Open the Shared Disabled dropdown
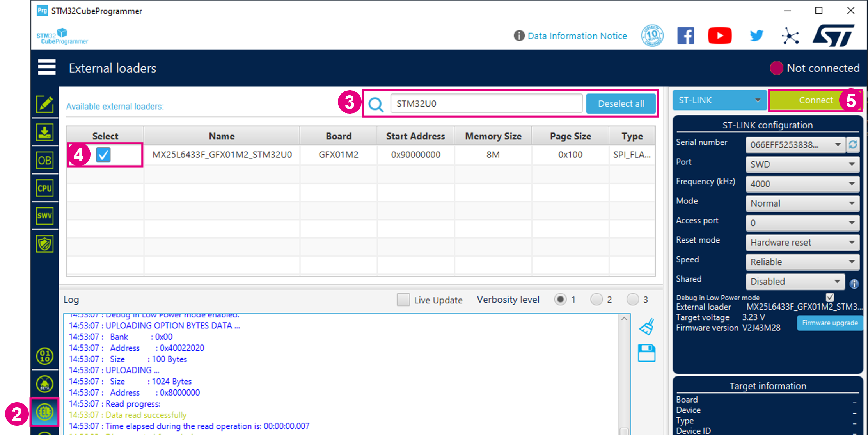Image resolution: width=868 pixels, height=437 pixels. tap(795, 282)
